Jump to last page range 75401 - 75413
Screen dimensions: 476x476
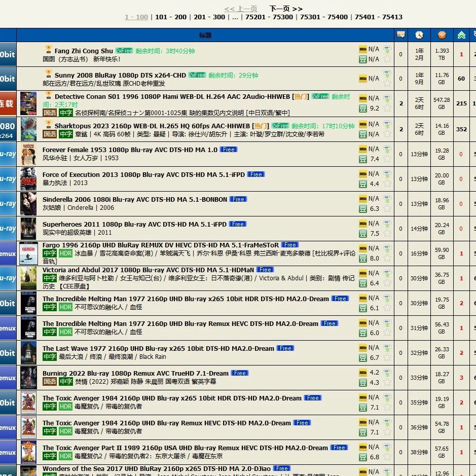pos(379,17)
